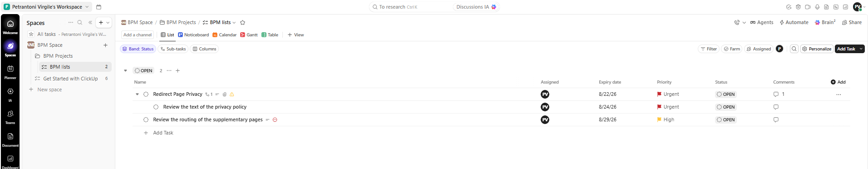This screenshot has height=169, width=868.
Task: Open the Teams sidebar icon
Action: click(x=10, y=114)
